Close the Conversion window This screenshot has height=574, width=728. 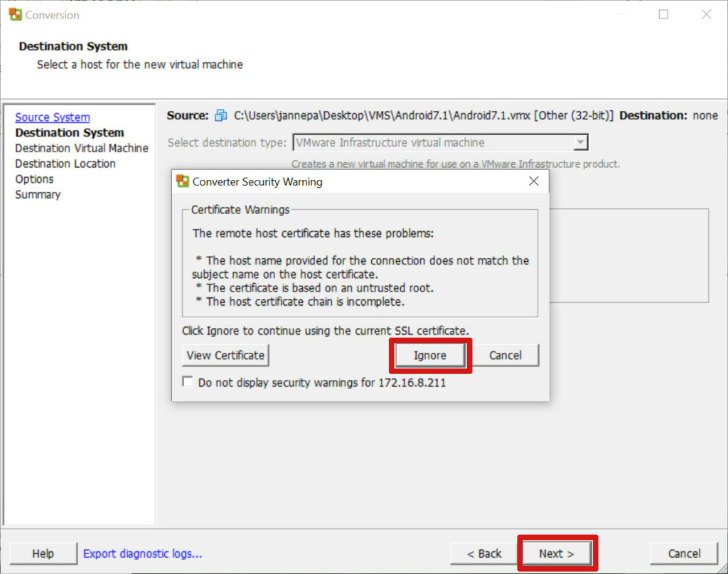pyautogui.click(x=706, y=14)
